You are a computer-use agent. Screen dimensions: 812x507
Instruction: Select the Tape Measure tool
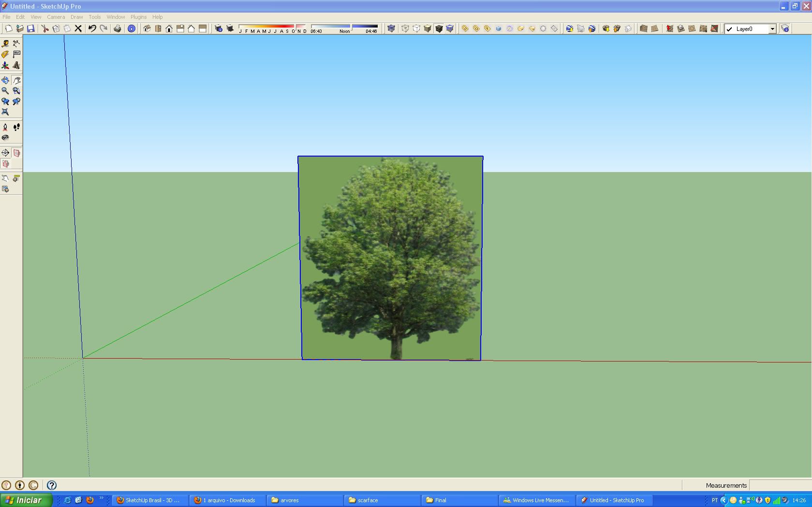coord(5,43)
